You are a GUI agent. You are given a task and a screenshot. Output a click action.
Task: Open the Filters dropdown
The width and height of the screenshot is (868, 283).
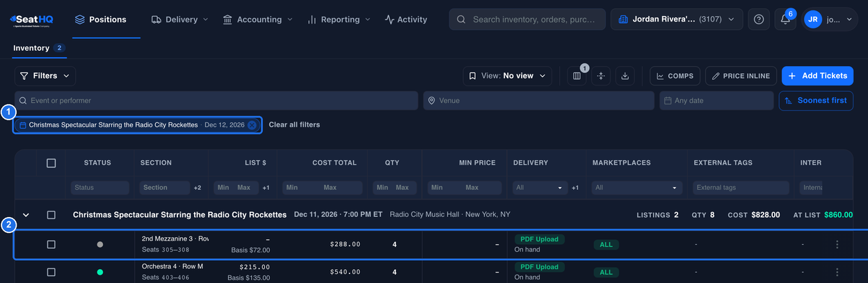pos(45,76)
